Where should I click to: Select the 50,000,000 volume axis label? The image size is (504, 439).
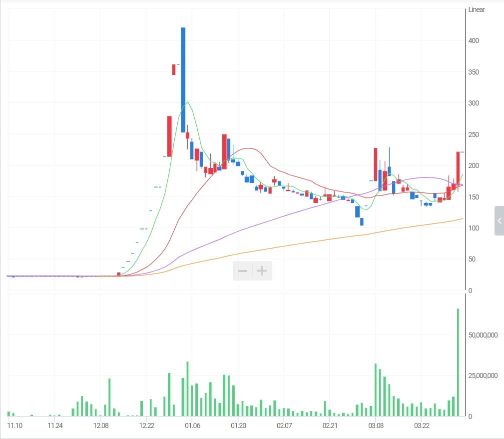click(x=483, y=335)
